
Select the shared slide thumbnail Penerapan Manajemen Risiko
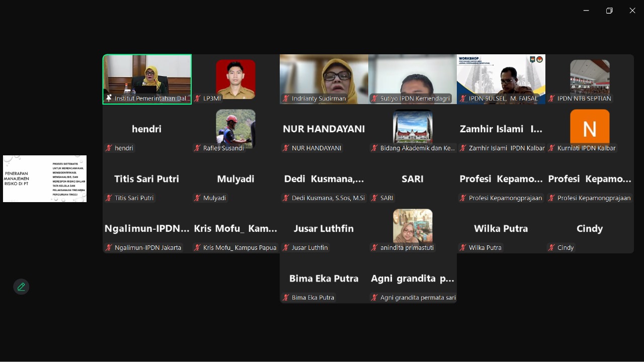(45, 178)
